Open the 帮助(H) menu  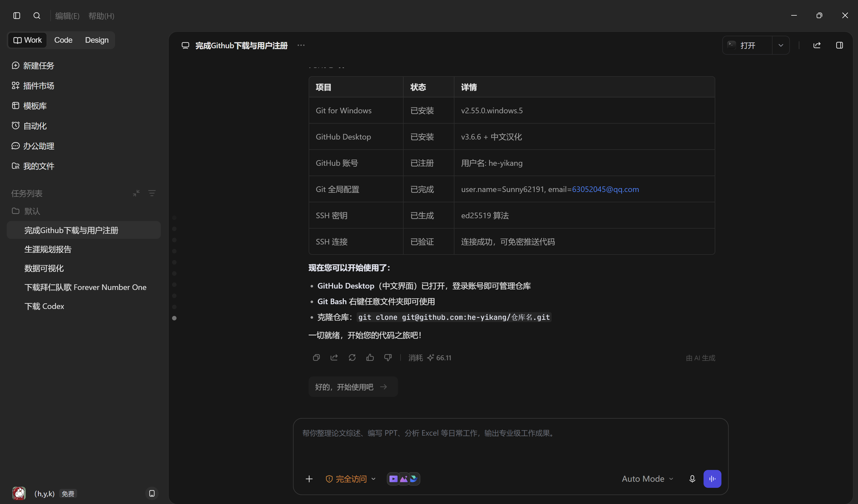tap(101, 16)
